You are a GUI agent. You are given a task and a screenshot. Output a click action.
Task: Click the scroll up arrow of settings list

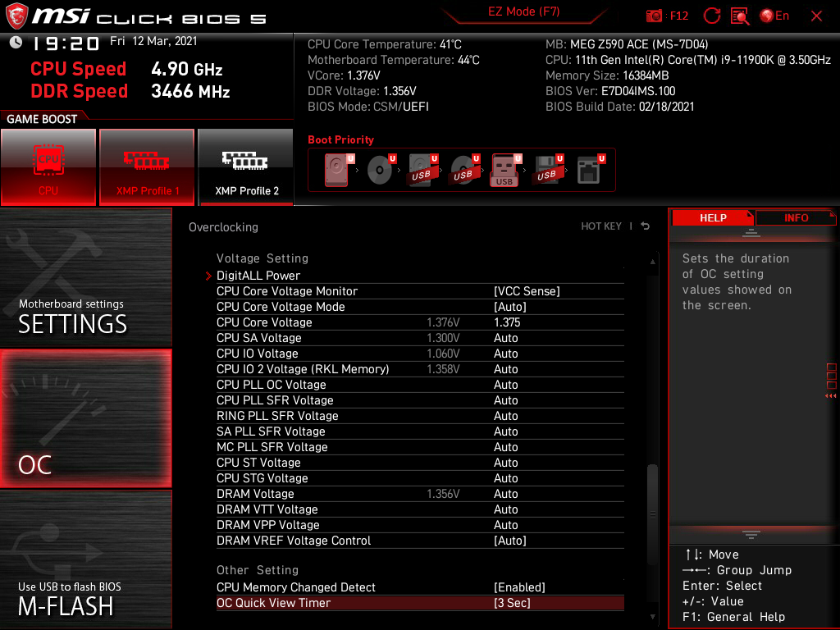(652, 262)
